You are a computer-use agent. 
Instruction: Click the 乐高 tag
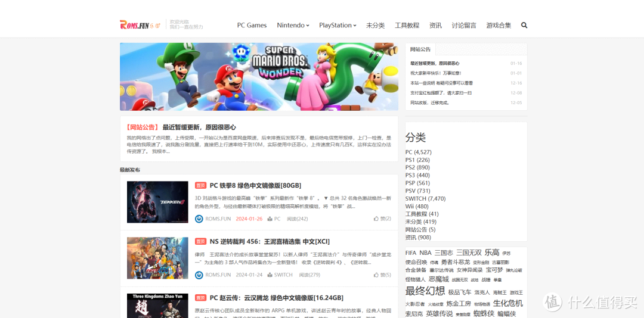(491, 252)
